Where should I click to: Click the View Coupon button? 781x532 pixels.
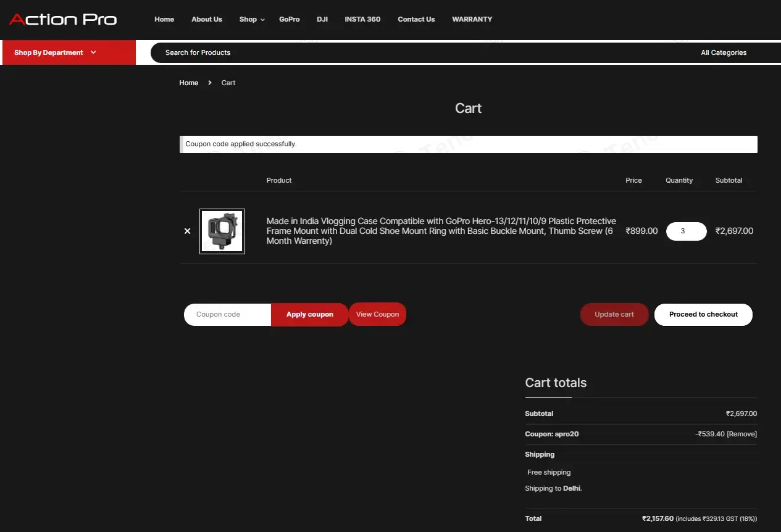(377, 315)
